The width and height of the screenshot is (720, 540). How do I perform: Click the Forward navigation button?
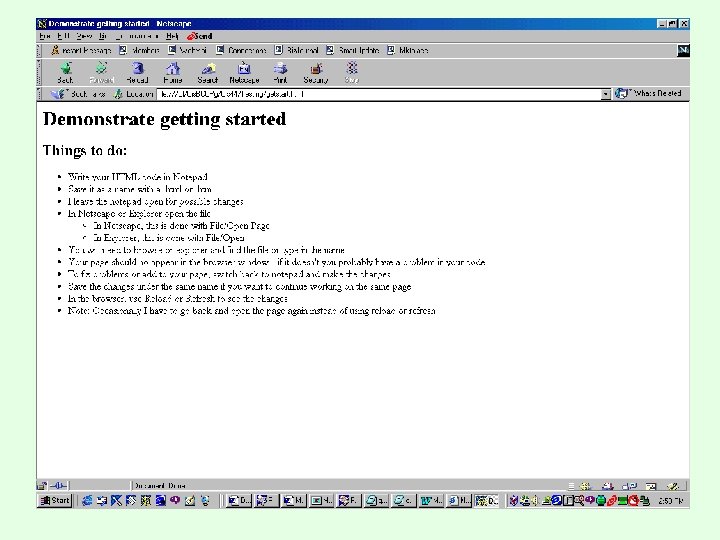pos(101,73)
